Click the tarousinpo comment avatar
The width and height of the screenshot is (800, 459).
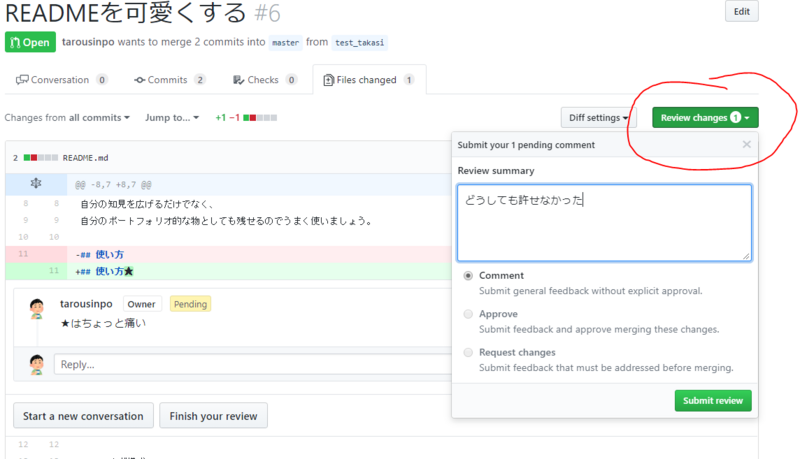37,309
